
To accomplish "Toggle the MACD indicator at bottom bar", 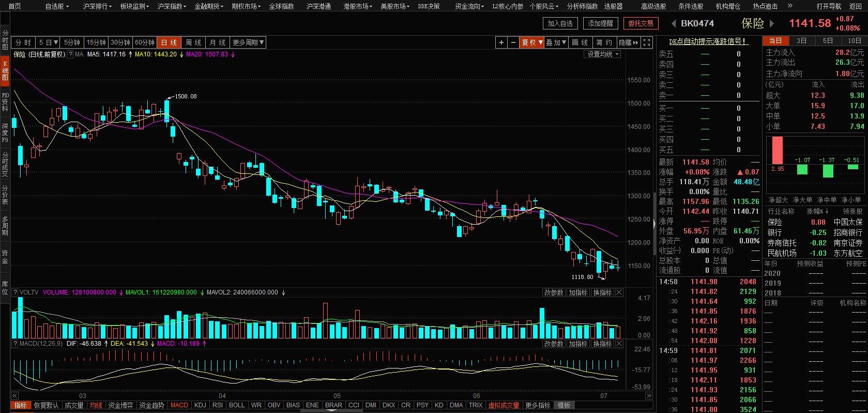I will tap(179, 405).
